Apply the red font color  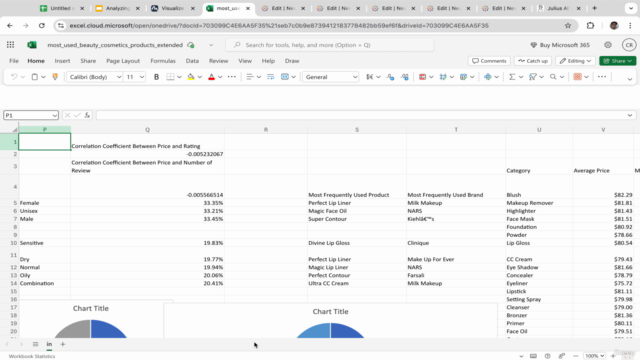click(211, 77)
